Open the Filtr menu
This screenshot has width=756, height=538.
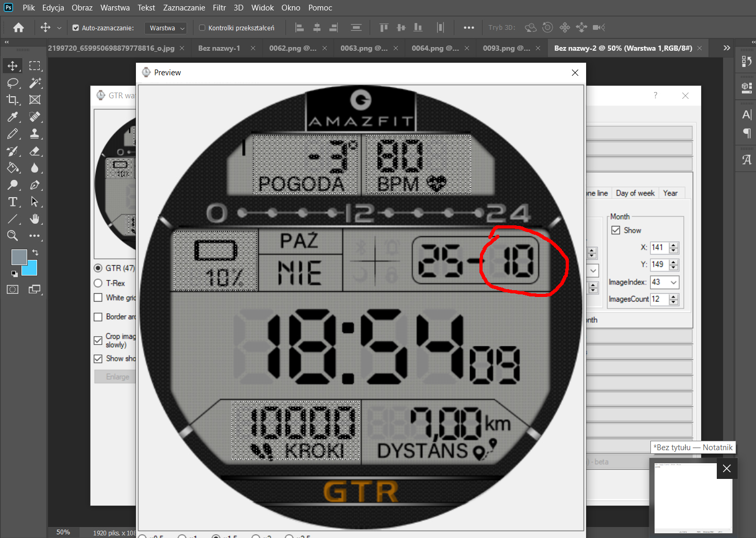pyautogui.click(x=220, y=8)
